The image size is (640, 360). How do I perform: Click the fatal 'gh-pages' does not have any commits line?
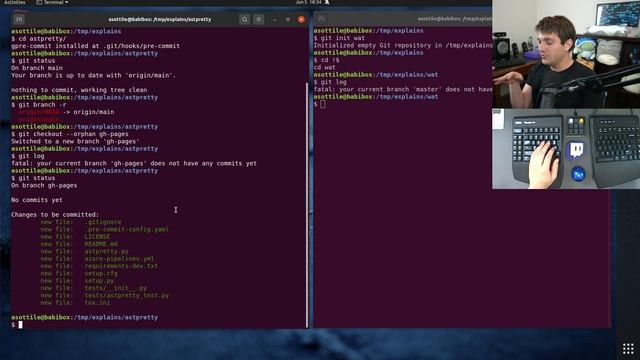pyautogui.click(x=134, y=164)
